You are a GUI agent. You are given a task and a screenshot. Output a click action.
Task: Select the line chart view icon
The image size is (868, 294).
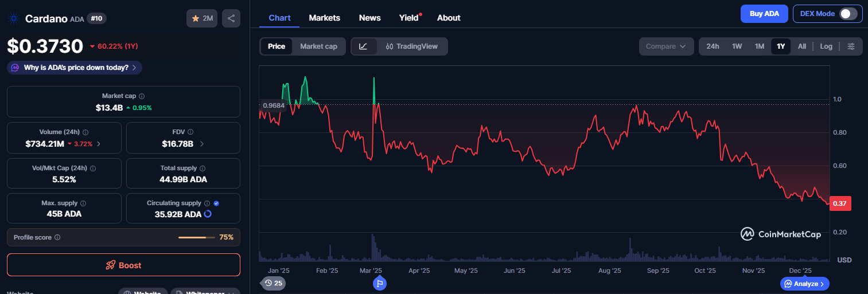[363, 46]
